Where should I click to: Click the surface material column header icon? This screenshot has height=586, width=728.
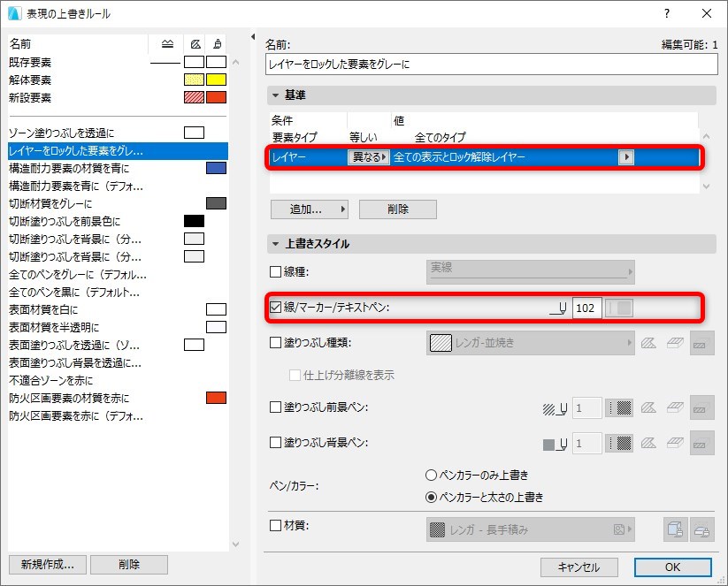(217, 44)
